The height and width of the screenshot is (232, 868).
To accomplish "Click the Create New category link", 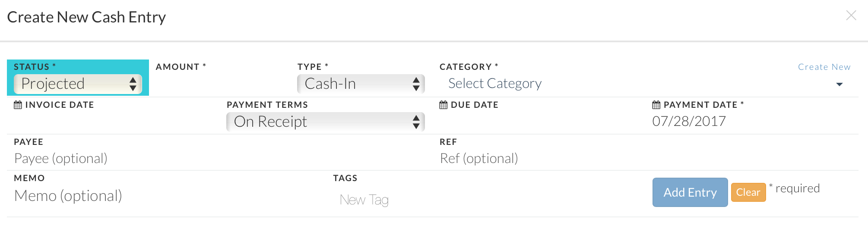I will [824, 67].
